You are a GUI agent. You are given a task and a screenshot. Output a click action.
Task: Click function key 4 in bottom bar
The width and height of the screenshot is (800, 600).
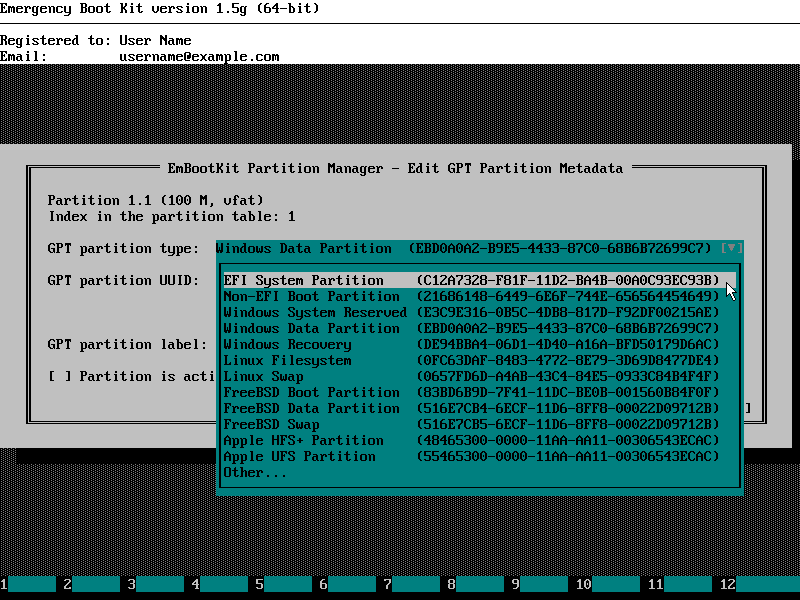click(x=220, y=584)
